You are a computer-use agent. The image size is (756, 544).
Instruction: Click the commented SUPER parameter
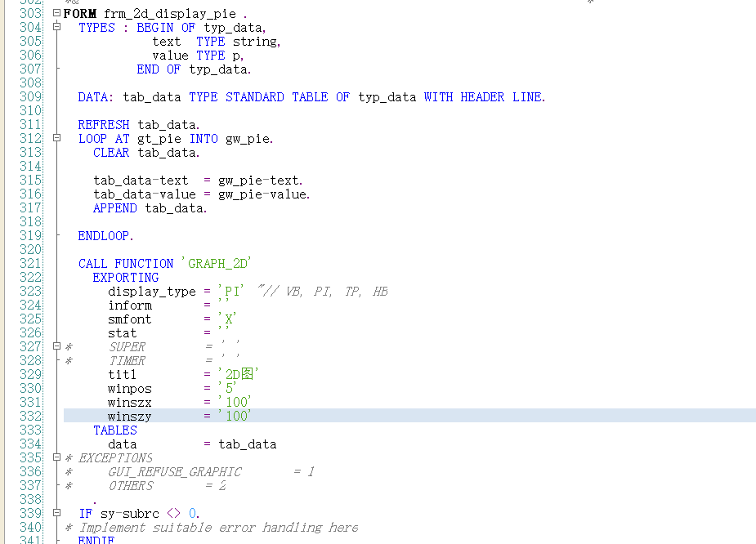click(x=127, y=347)
